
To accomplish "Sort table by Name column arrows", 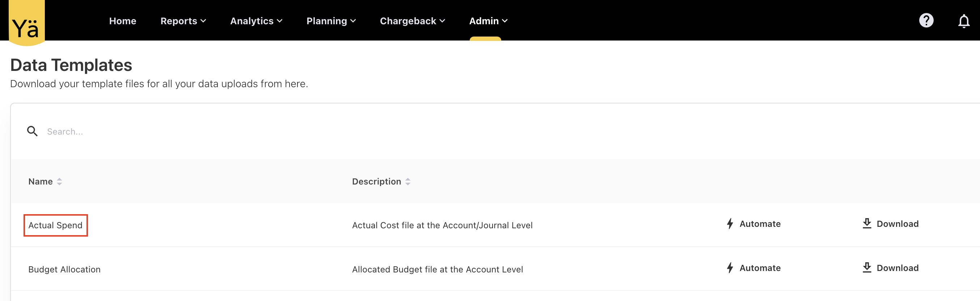I will click(59, 182).
